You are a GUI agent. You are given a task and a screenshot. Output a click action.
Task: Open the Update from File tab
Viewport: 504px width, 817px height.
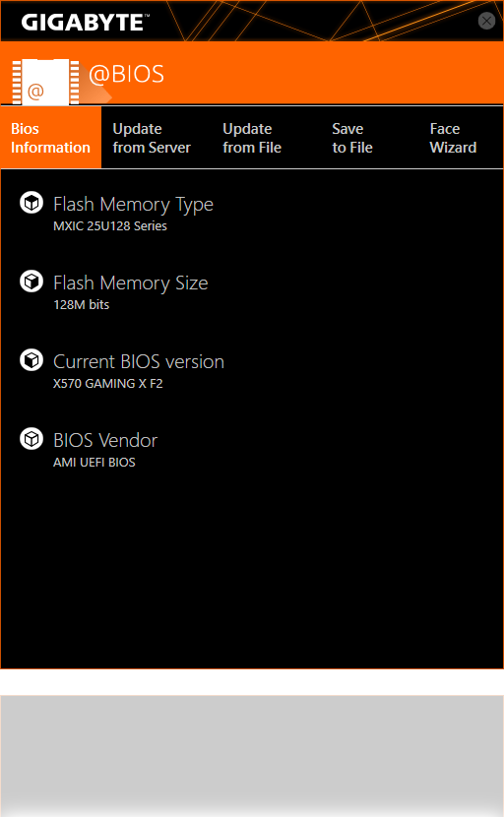(252, 138)
